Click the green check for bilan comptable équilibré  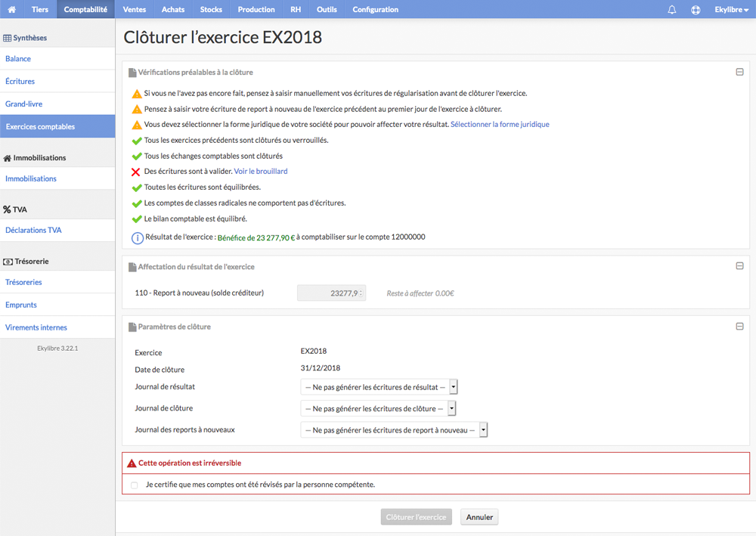pos(136,218)
